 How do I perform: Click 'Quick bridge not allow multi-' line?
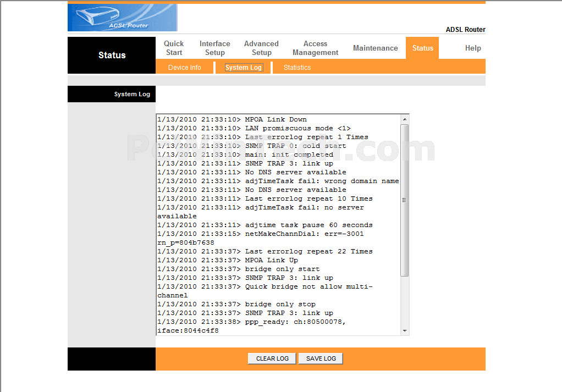265,286
